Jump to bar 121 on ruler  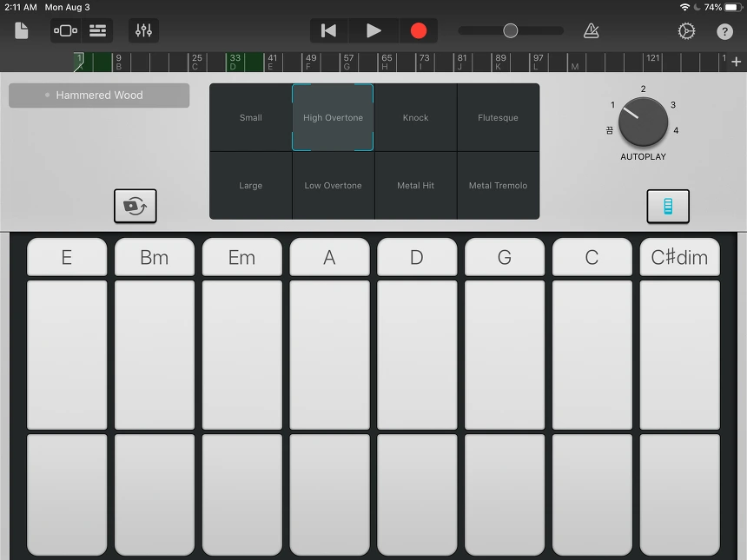(x=652, y=58)
